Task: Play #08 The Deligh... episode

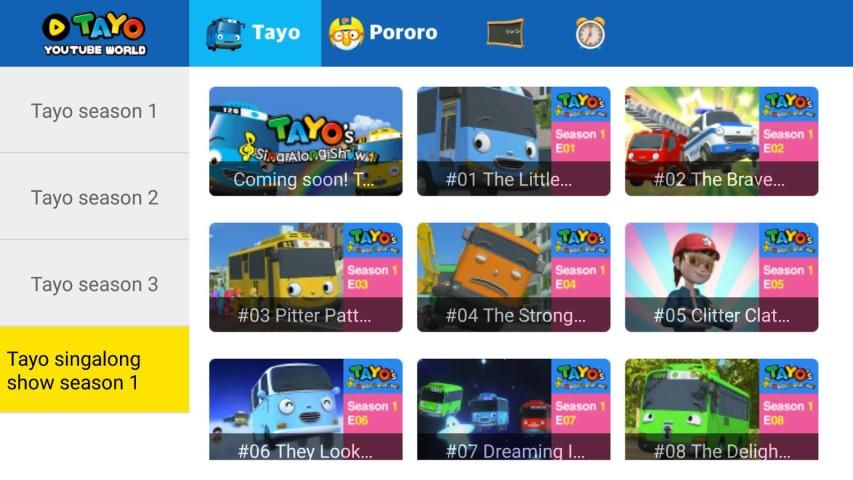Action: coord(721,409)
